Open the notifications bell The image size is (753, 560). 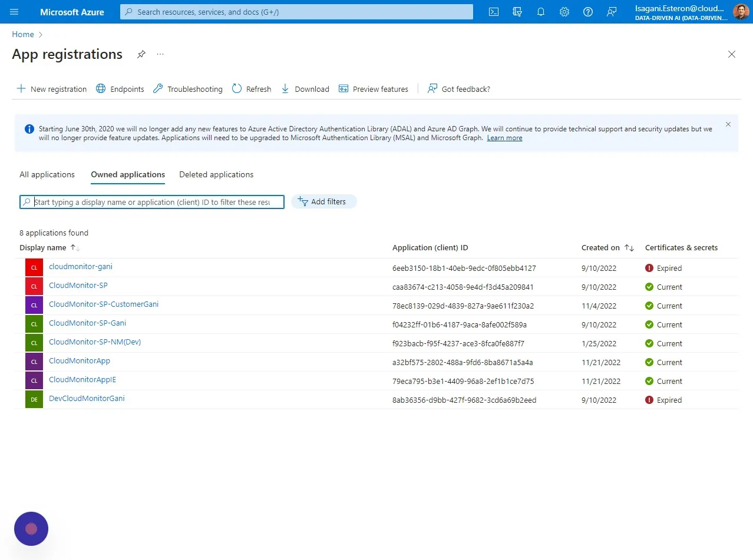coord(541,12)
